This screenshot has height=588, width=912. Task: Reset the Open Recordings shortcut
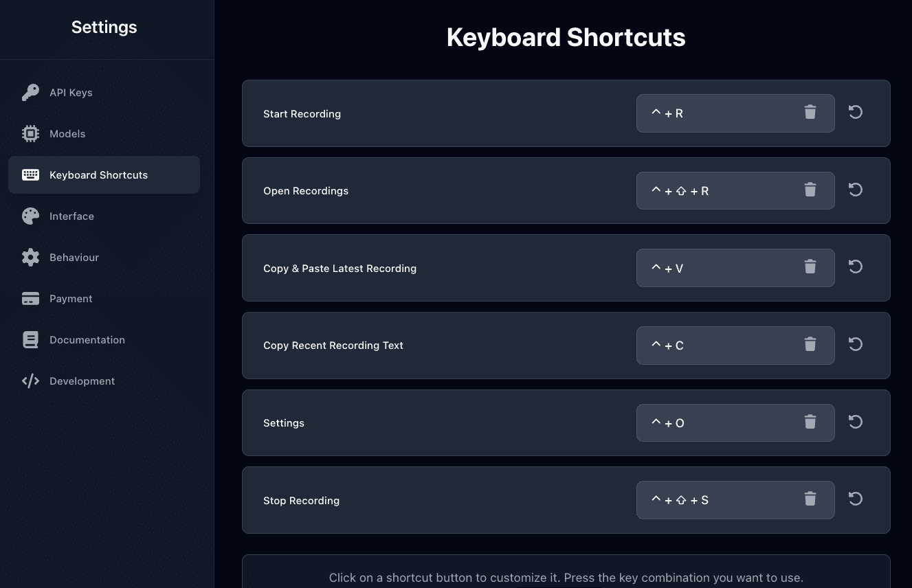[856, 190]
